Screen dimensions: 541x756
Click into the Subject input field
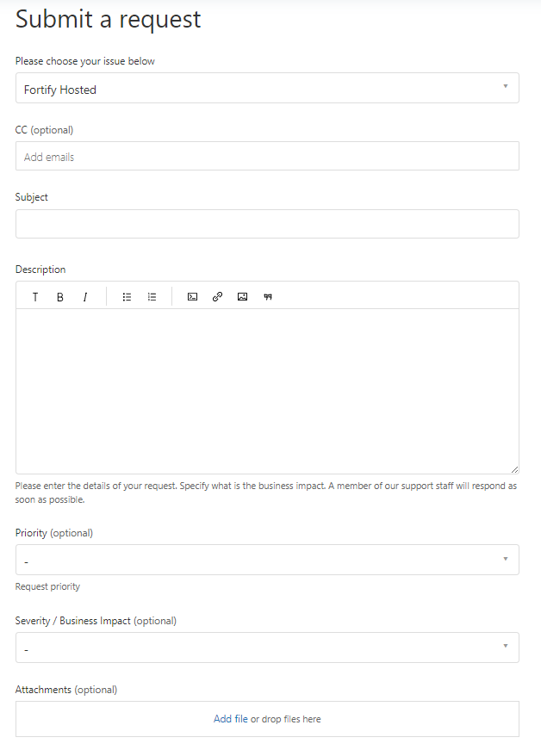[x=267, y=224]
